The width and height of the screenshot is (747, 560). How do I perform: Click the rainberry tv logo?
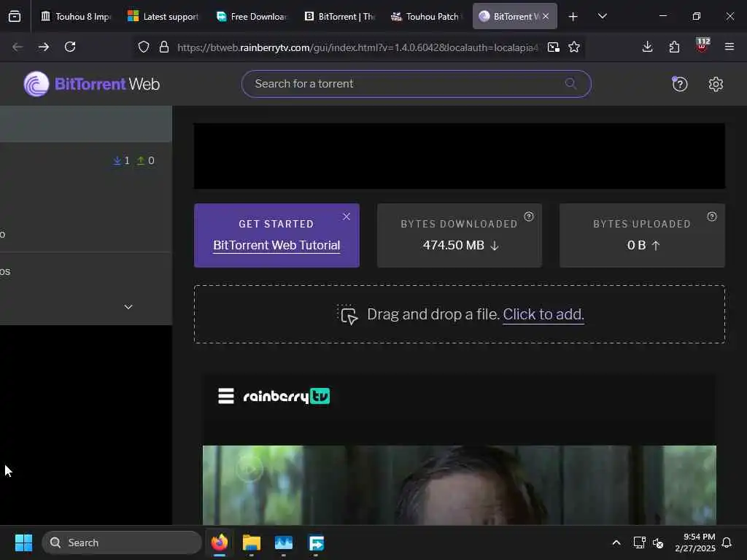(286, 396)
